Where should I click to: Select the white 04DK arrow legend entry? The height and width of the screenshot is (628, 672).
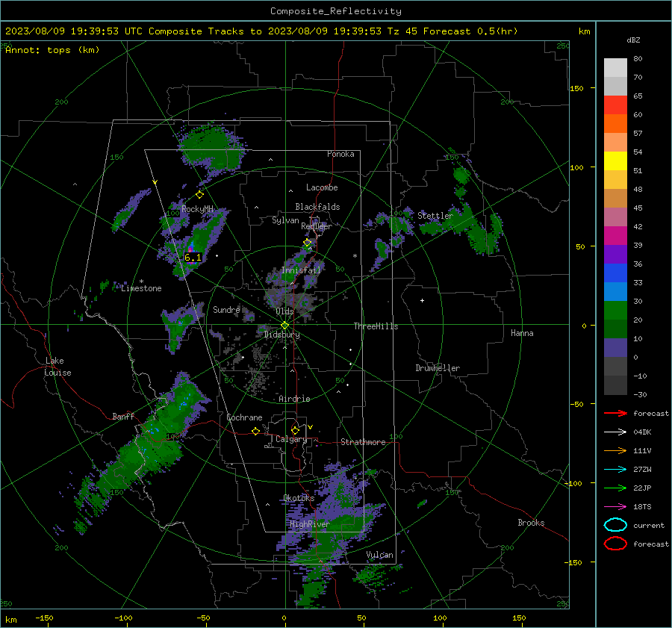point(615,432)
